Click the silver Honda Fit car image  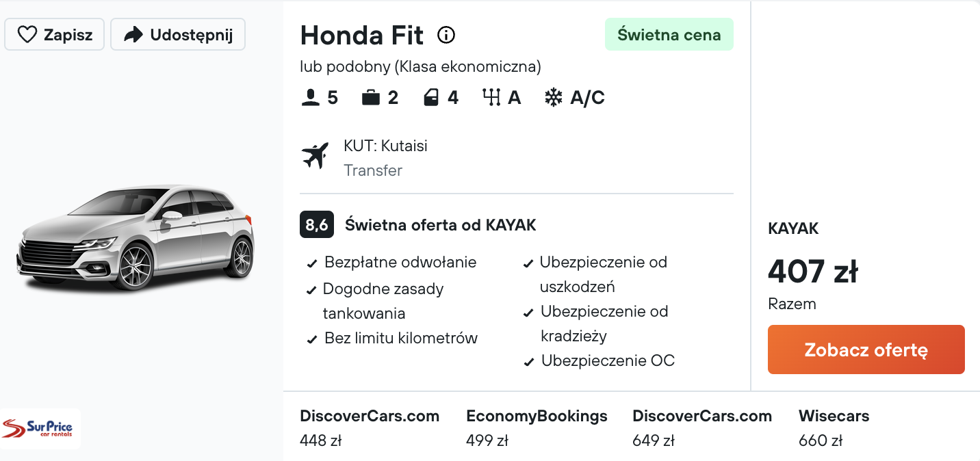point(136,237)
